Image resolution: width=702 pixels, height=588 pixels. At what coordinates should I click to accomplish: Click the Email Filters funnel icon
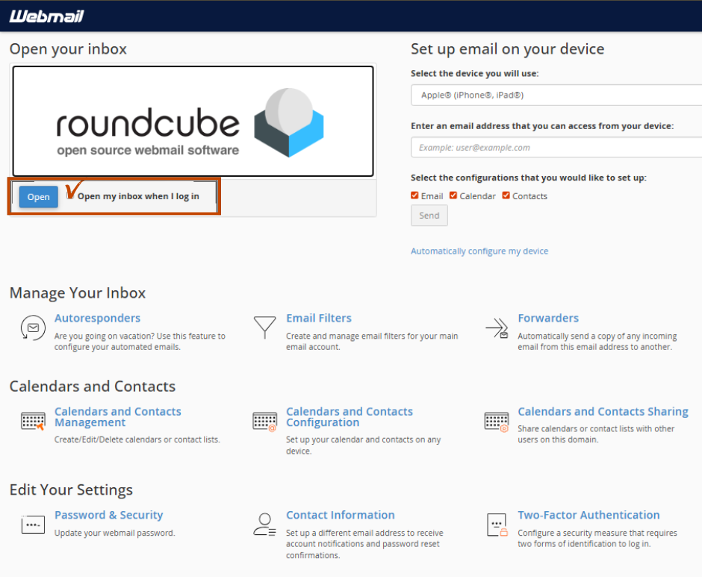264,328
